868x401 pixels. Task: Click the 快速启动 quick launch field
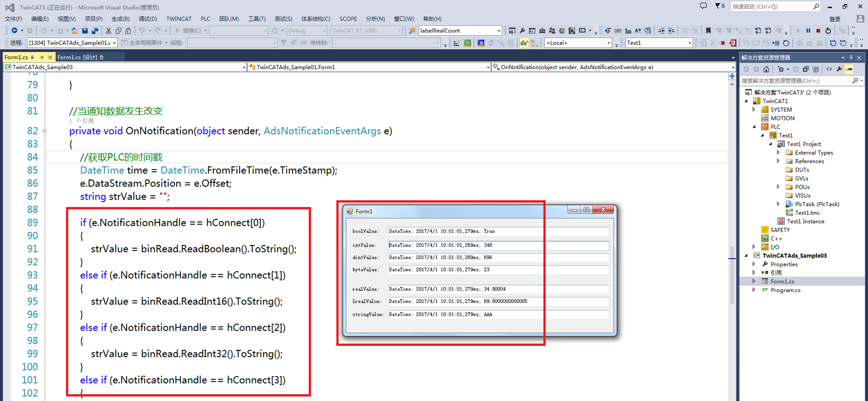pos(775,6)
